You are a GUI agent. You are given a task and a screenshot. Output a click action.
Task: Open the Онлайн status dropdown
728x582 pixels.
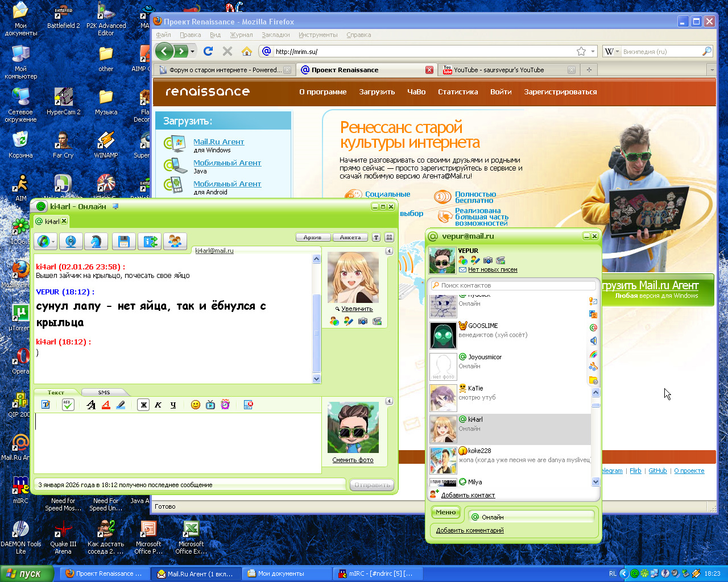coord(532,517)
